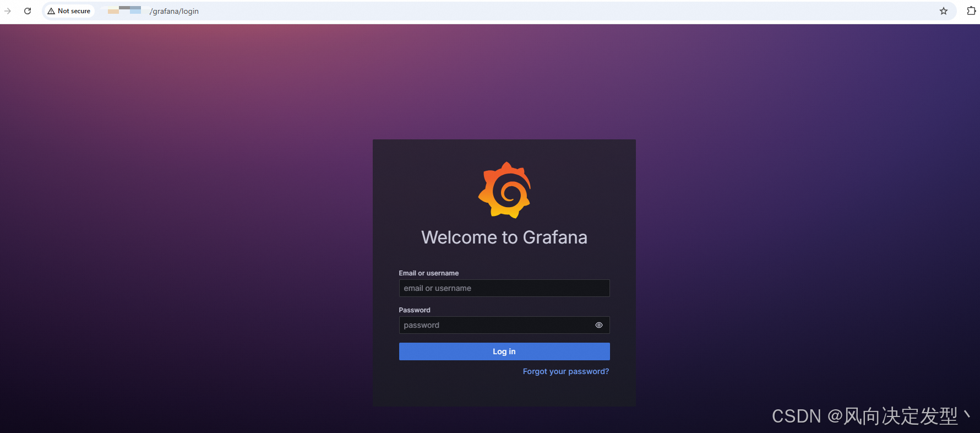Open the Not secure site info

(69, 11)
